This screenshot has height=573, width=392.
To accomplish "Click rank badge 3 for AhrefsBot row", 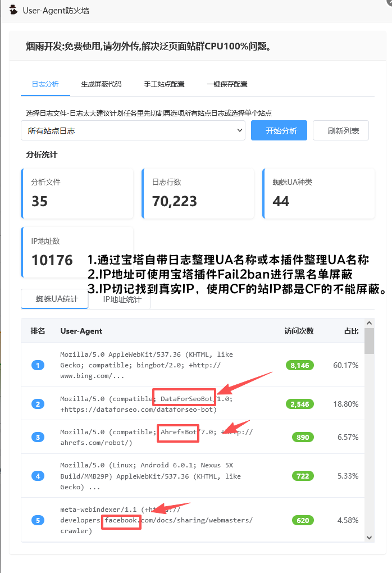I will coord(38,437).
